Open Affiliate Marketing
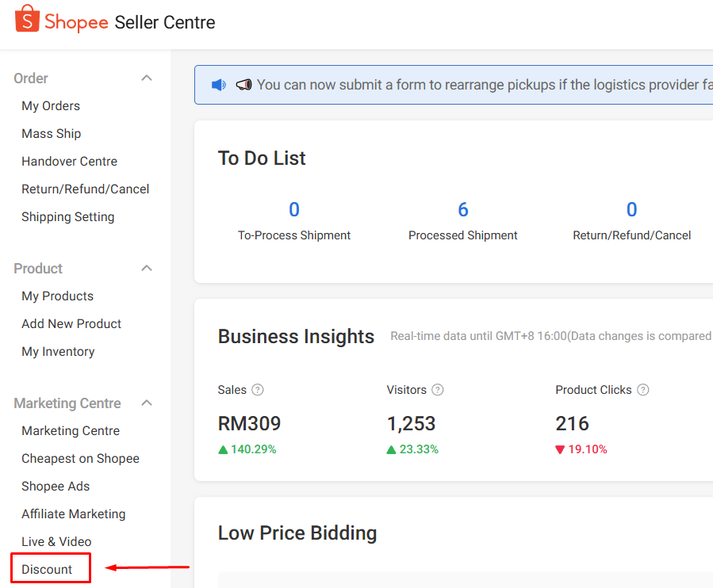This screenshot has height=588, width=713. [73, 514]
